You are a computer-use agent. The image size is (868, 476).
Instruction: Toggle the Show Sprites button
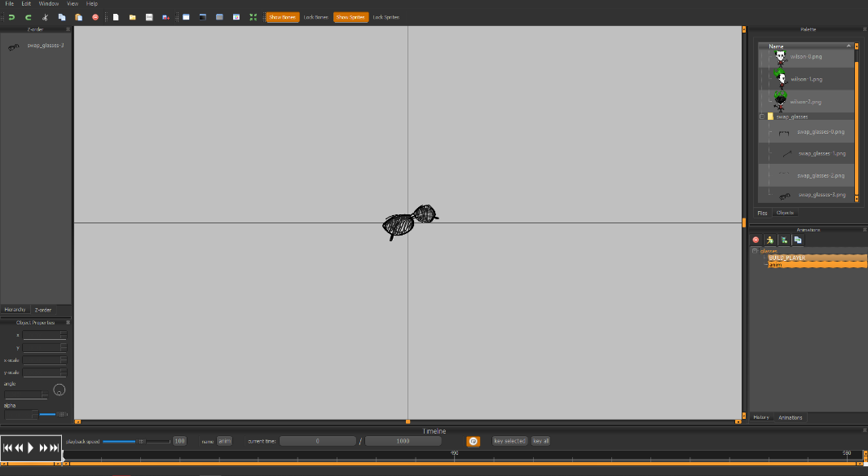pyautogui.click(x=350, y=17)
